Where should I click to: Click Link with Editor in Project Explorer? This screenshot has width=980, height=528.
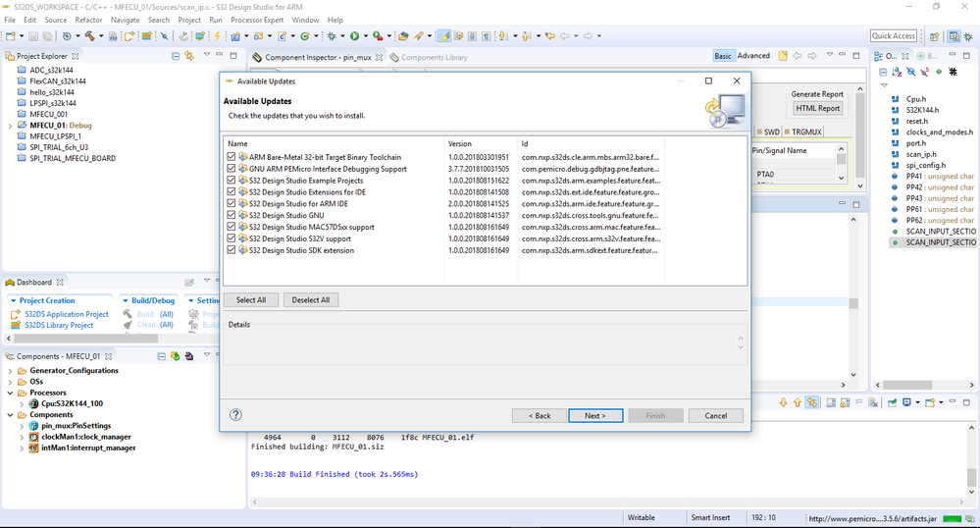pyautogui.click(x=189, y=56)
